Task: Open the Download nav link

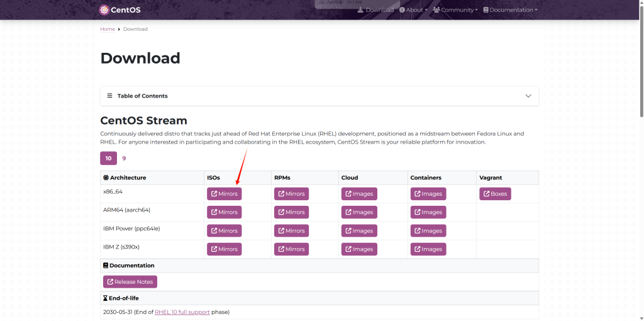Action: coord(375,10)
